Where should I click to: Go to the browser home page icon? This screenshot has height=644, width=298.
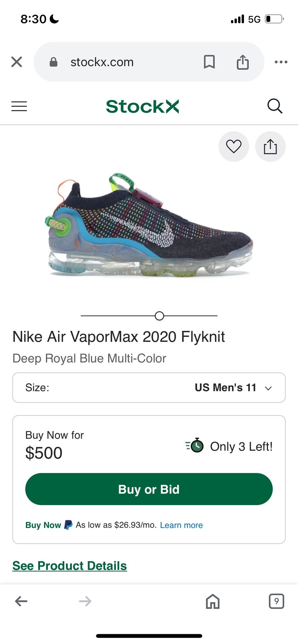pyautogui.click(x=213, y=601)
